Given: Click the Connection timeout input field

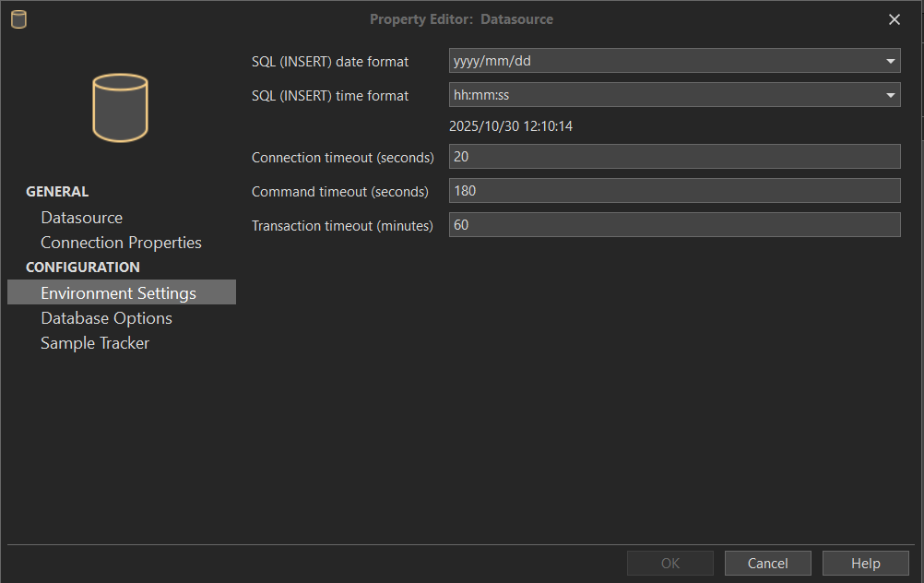Looking at the screenshot, I should click(674, 157).
